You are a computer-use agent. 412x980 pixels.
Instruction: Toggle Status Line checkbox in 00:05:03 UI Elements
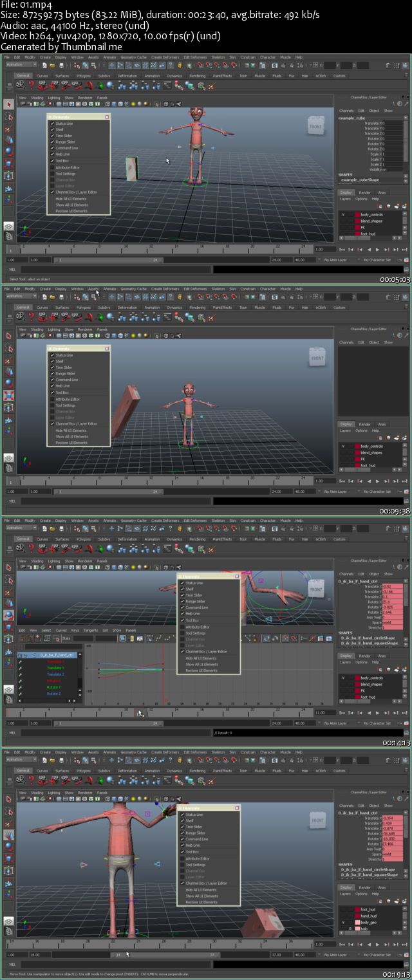(52, 124)
